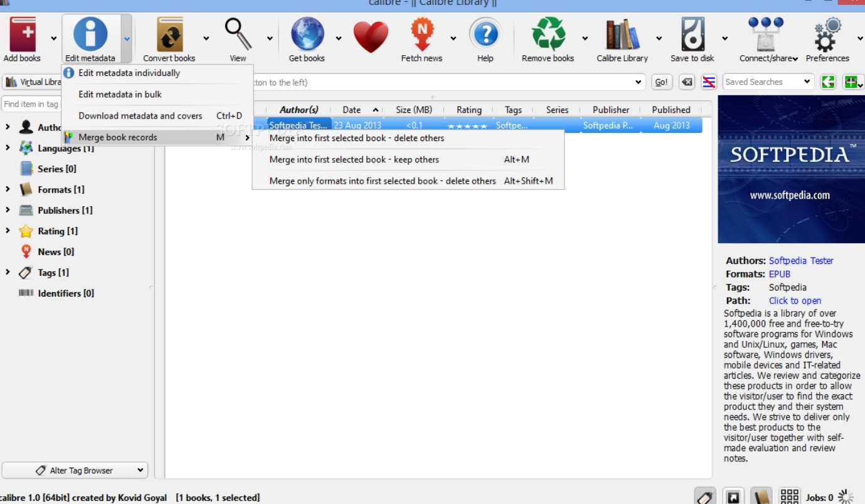Choose Download metadata and covers
The image size is (865, 504).
point(157,116)
